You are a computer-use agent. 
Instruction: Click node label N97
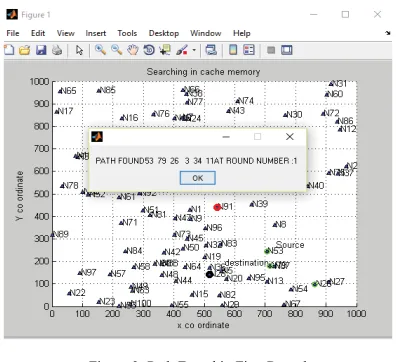click(x=89, y=273)
